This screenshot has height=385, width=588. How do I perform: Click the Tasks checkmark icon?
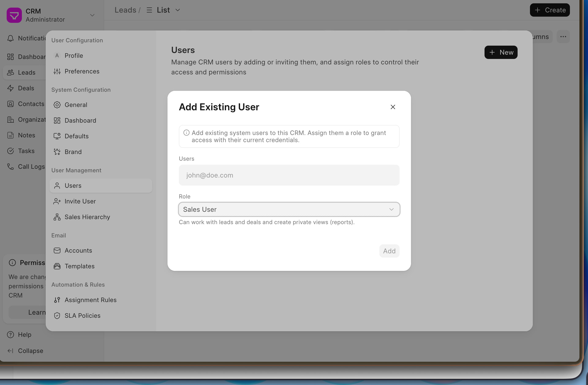point(10,151)
